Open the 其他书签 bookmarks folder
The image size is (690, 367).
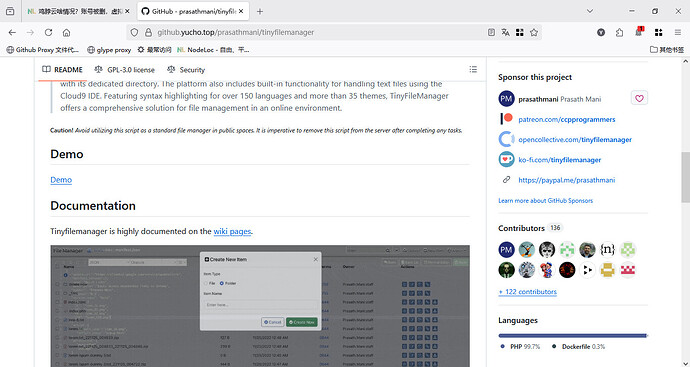(667, 50)
